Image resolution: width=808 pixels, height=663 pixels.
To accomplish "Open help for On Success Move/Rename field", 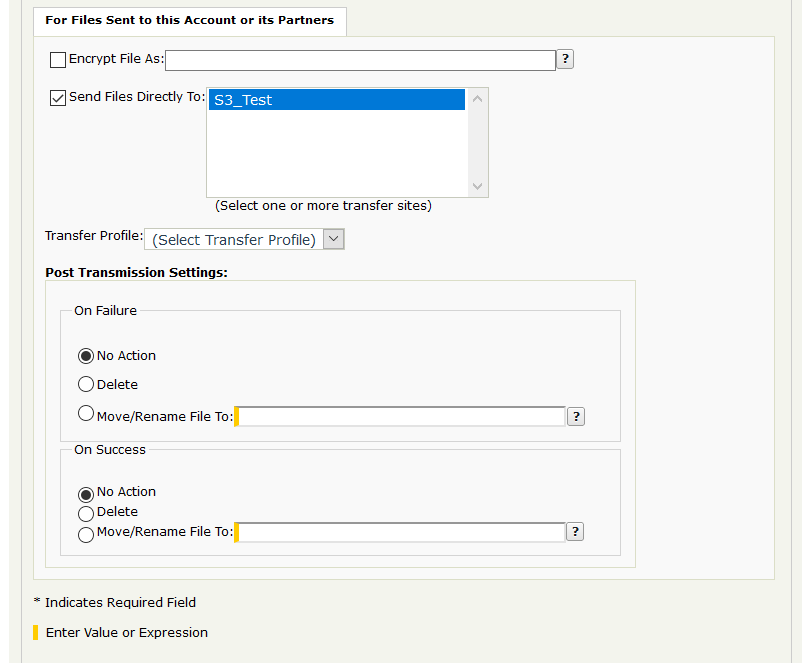I will tap(575, 532).
